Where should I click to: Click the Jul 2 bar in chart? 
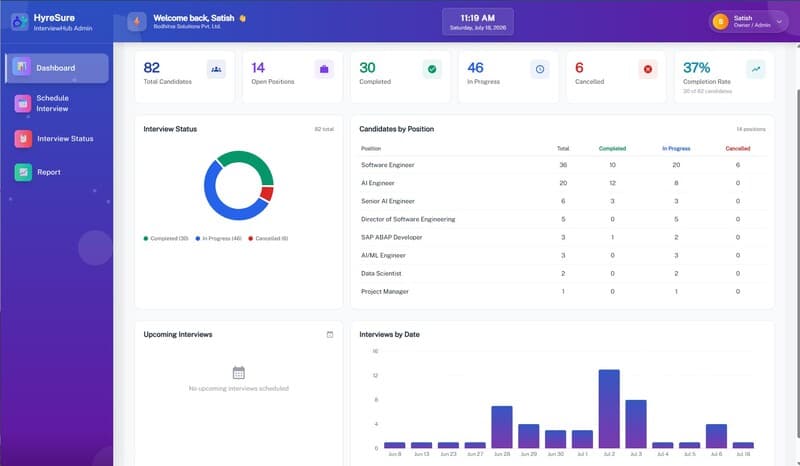tap(609, 409)
